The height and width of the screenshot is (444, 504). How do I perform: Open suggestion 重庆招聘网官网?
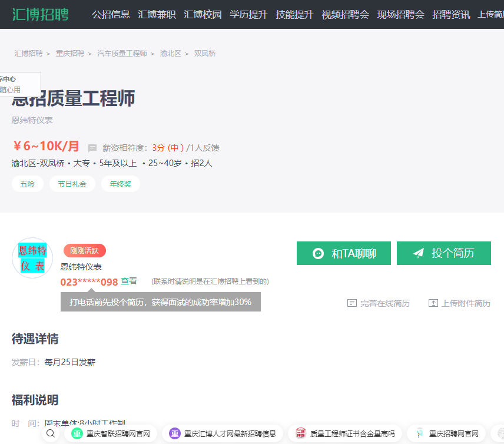pyautogui.click(x=446, y=434)
